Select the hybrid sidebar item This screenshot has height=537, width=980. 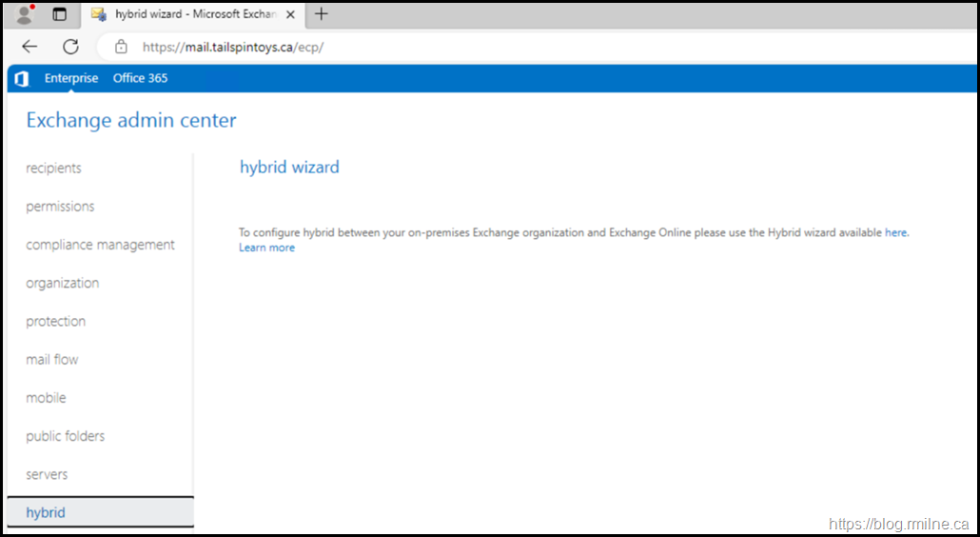pos(46,512)
